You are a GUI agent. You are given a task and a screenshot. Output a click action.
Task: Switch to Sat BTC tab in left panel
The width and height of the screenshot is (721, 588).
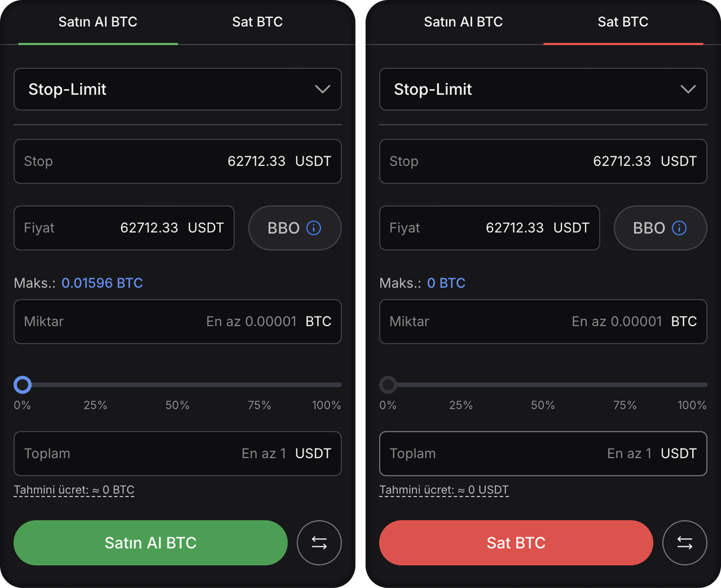pos(257,22)
